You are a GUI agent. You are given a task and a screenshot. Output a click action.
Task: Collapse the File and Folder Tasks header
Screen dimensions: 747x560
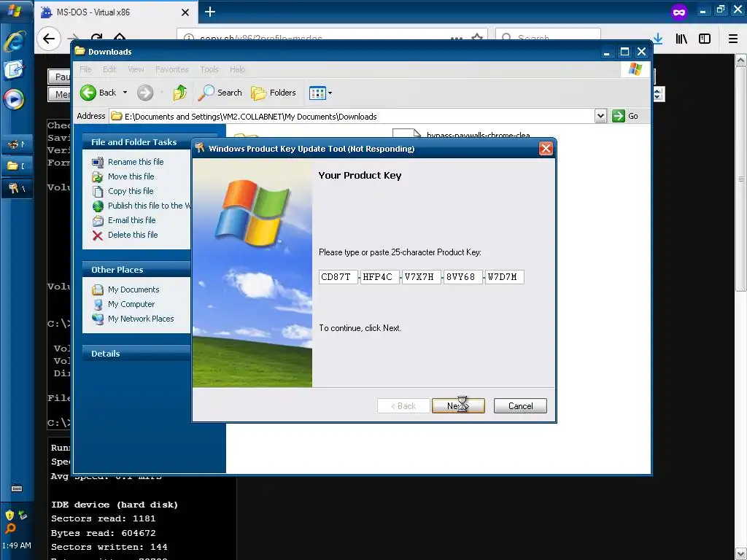coord(136,142)
